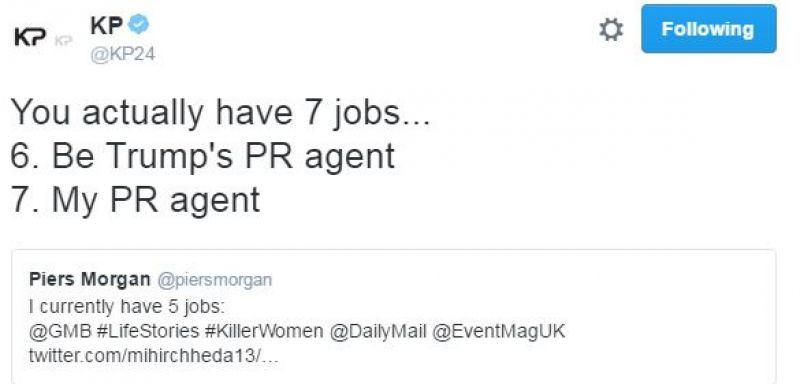Open the KP display name profile

(107, 25)
